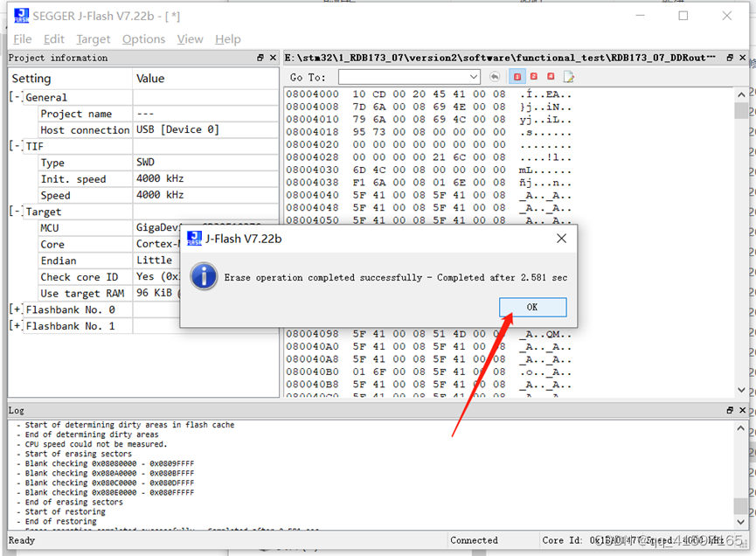This screenshot has width=756, height=556.
Task: Select the 1-byte memory display icon
Action: (517, 77)
